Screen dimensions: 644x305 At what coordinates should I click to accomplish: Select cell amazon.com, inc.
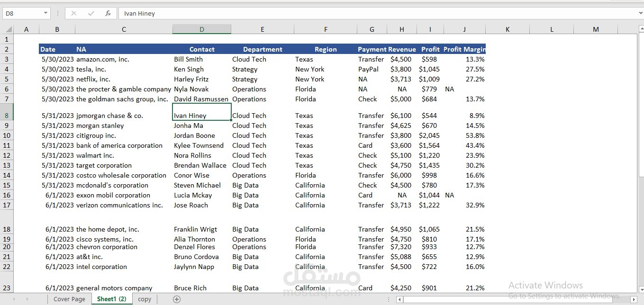(x=124, y=59)
